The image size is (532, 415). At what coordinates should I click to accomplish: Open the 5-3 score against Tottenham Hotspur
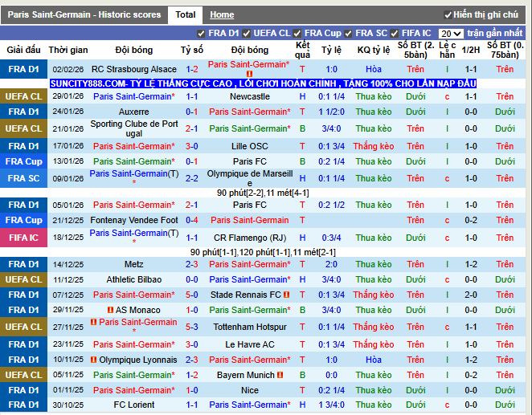pos(192,327)
